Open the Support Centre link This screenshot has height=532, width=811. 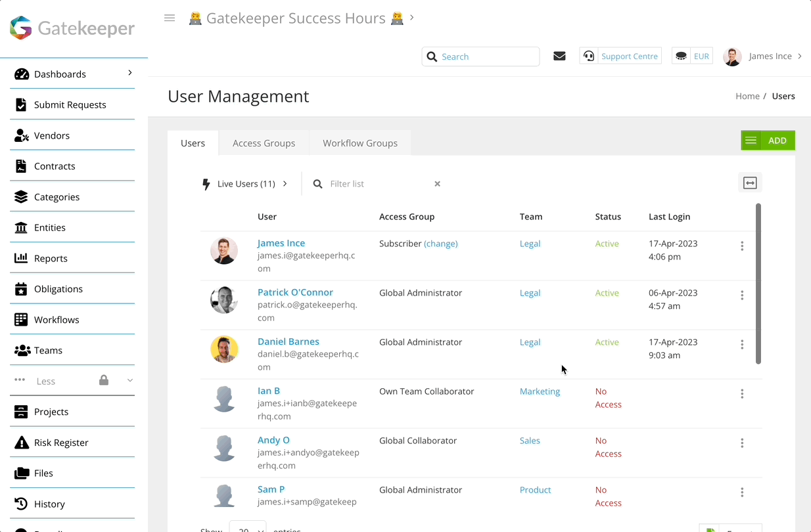click(630, 56)
